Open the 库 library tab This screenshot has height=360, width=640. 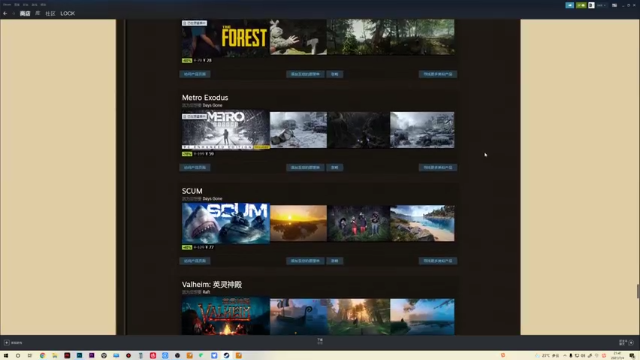tap(38, 13)
